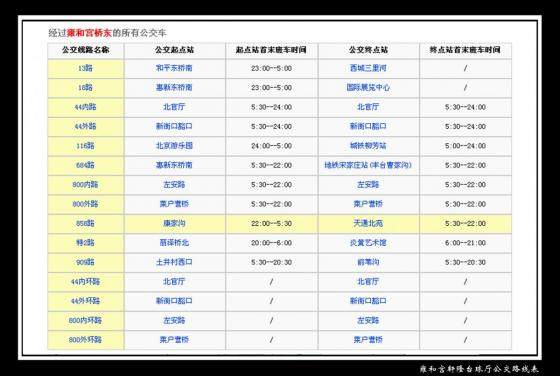Open the 800外路 route link
560x376 pixels.
[85, 204]
